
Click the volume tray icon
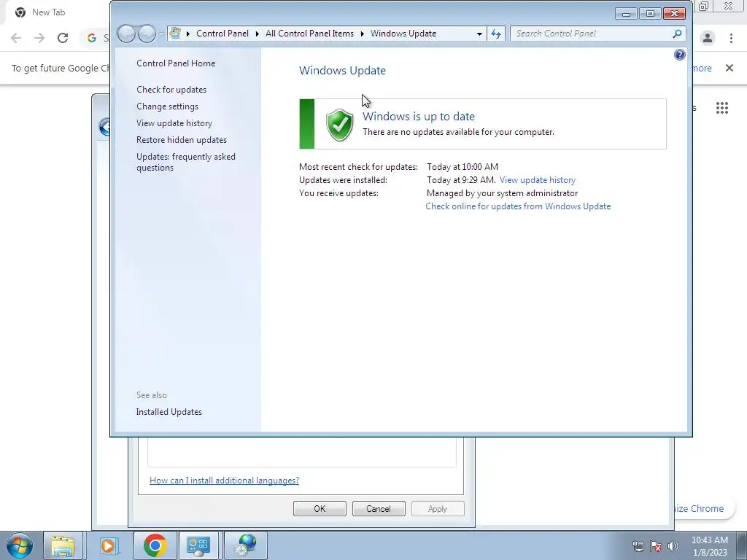click(x=673, y=546)
